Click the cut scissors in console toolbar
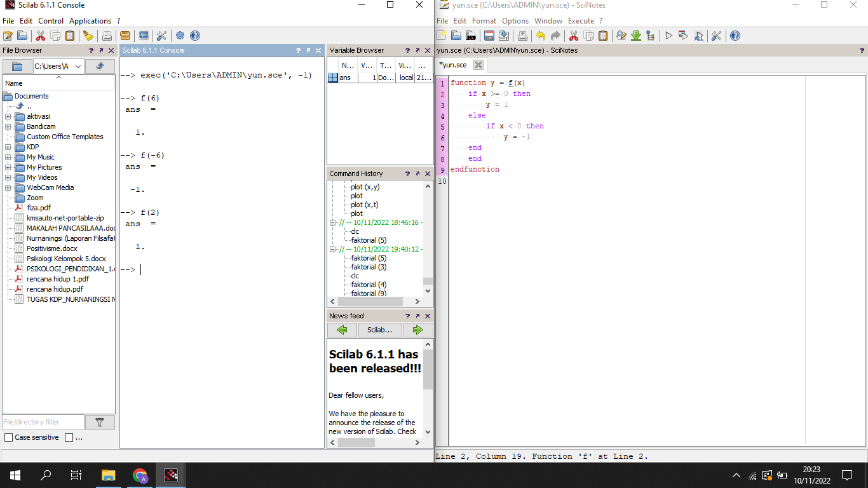Screen dimensions: 868x488 coord(41,36)
